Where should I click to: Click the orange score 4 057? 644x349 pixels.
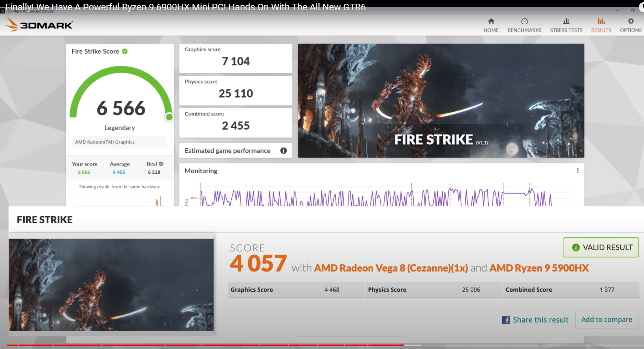coord(258,263)
